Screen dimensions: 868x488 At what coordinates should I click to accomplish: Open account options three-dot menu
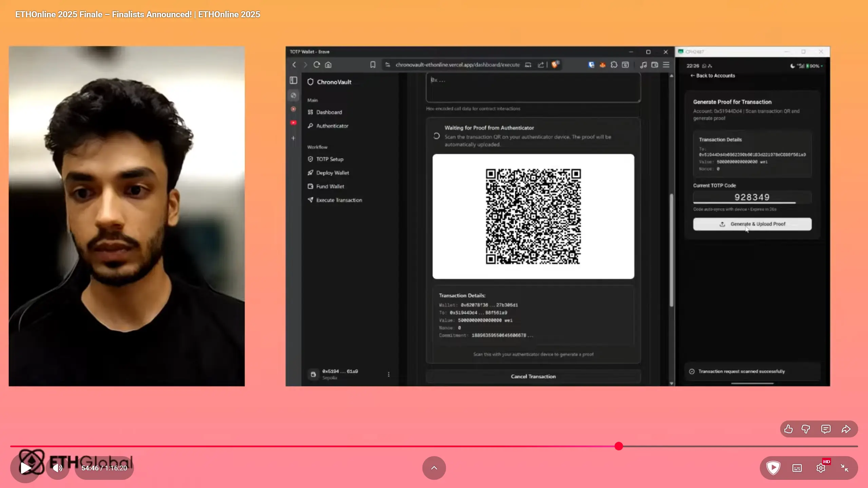[388, 374]
